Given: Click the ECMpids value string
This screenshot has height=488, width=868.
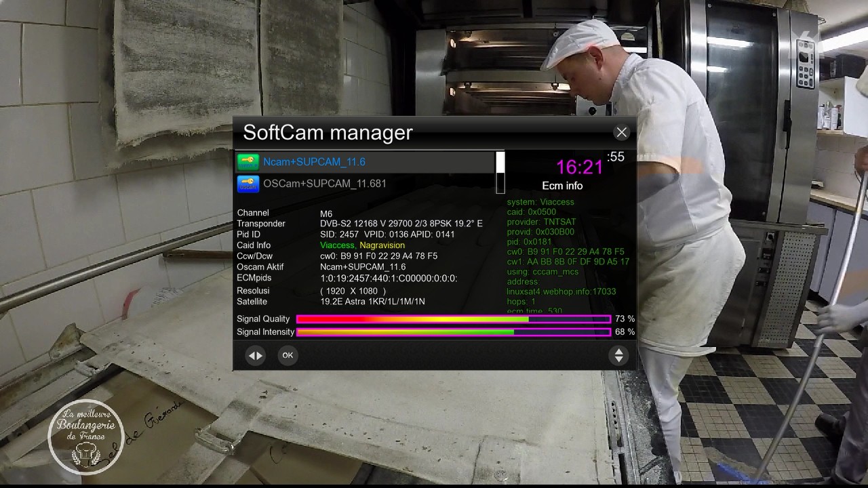Looking at the screenshot, I should click(389, 279).
